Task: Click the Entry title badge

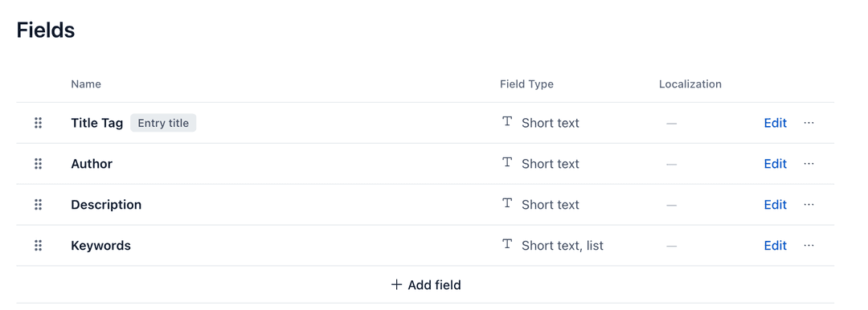Action: (163, 123)
